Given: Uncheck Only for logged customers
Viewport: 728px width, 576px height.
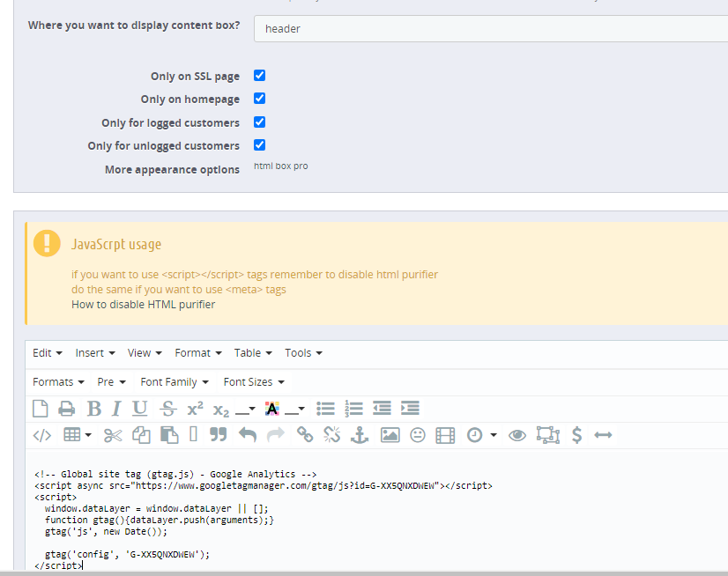Looking at the screenshot, I should point(259,122).
